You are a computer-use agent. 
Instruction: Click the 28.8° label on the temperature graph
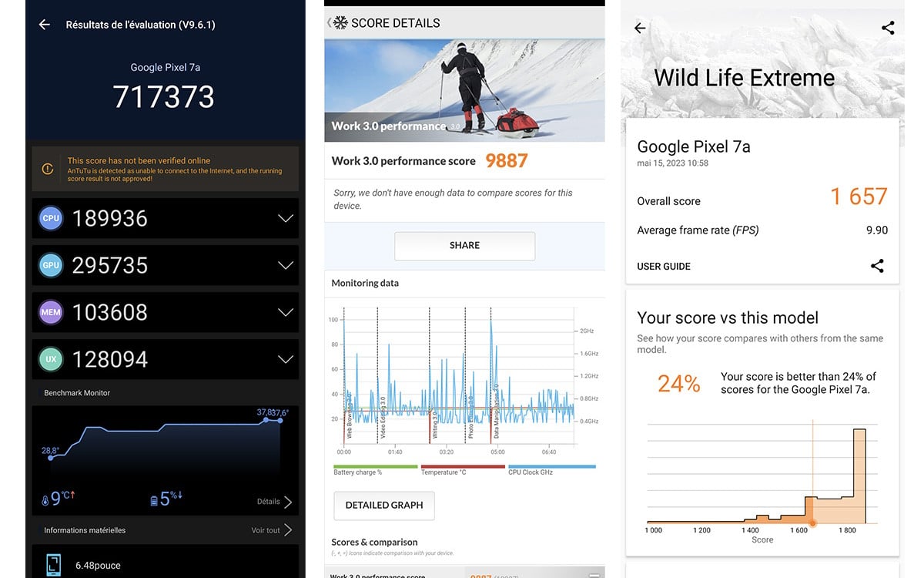(50, 450)
